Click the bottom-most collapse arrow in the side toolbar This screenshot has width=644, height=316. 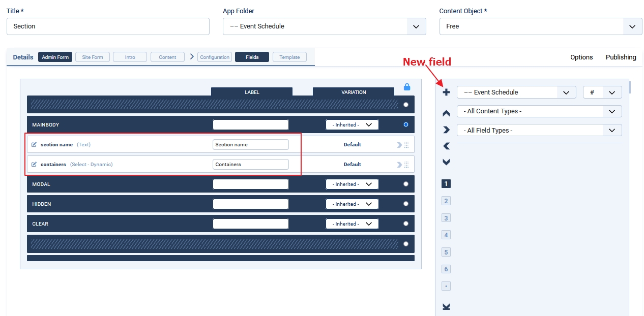coord(446,307)
